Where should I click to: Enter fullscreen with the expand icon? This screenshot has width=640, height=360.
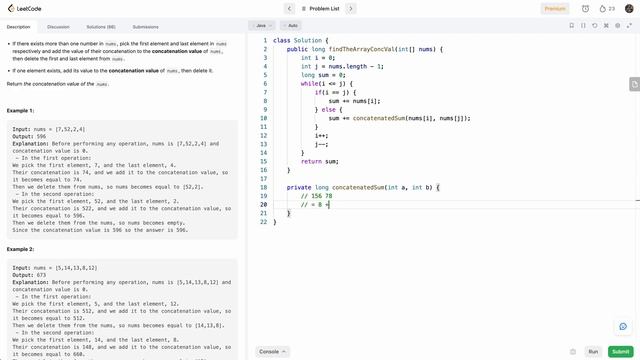click(629, 25)
